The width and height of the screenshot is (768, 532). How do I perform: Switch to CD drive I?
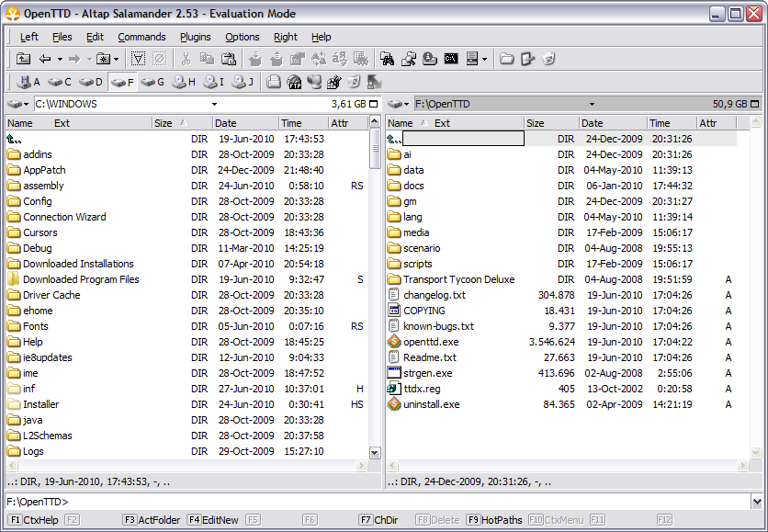[x=215, y=82]
